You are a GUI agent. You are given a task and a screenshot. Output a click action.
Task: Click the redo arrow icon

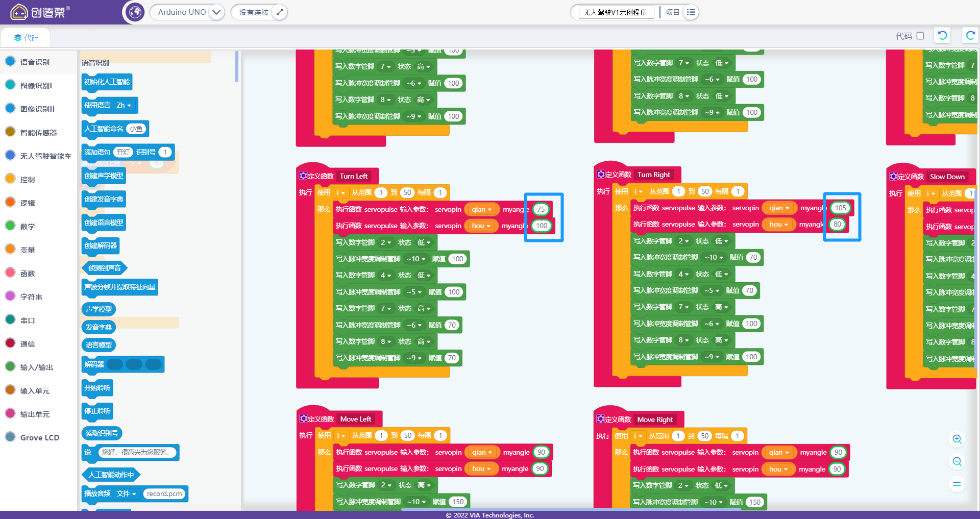[x=970, y=35]
